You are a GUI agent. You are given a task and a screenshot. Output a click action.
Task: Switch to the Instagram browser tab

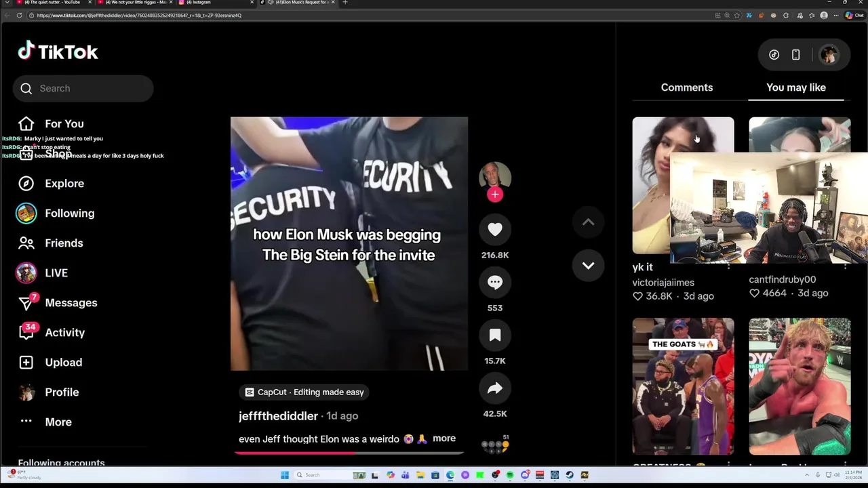[214, 3]
